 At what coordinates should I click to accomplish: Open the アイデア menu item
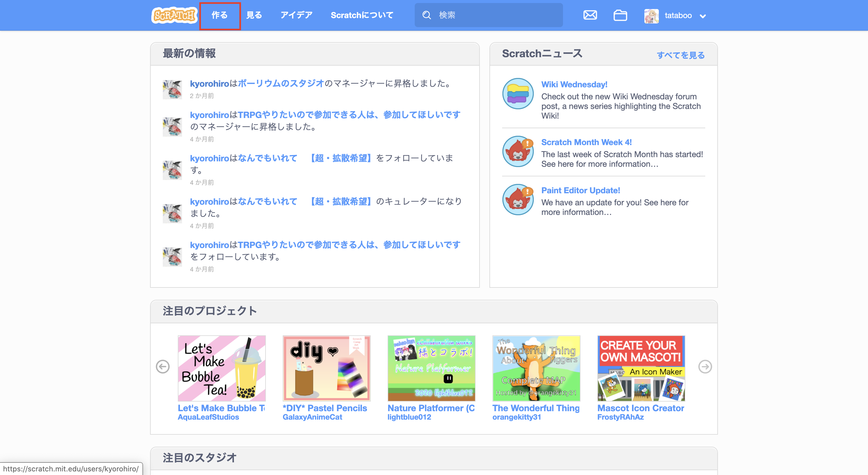coord(296,15)
